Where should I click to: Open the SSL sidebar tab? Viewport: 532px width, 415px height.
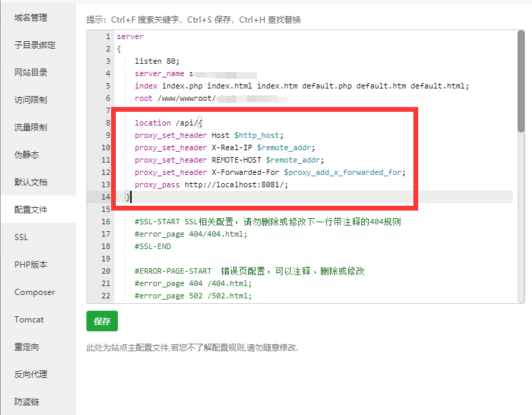point(21,237)
